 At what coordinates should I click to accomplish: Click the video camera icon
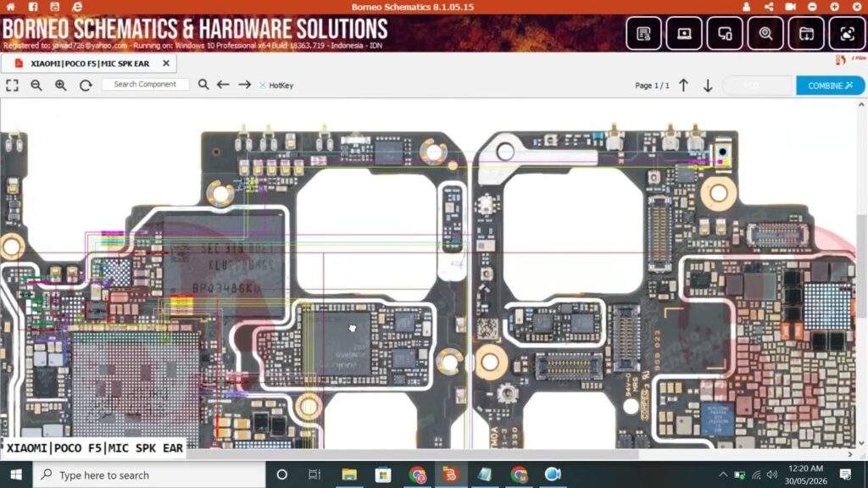[791, 7]
